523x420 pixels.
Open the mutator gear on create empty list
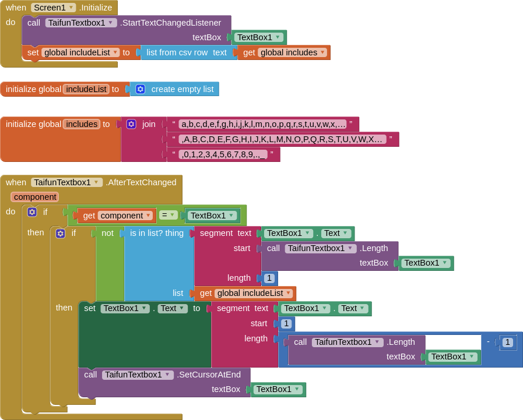(140, 89)
